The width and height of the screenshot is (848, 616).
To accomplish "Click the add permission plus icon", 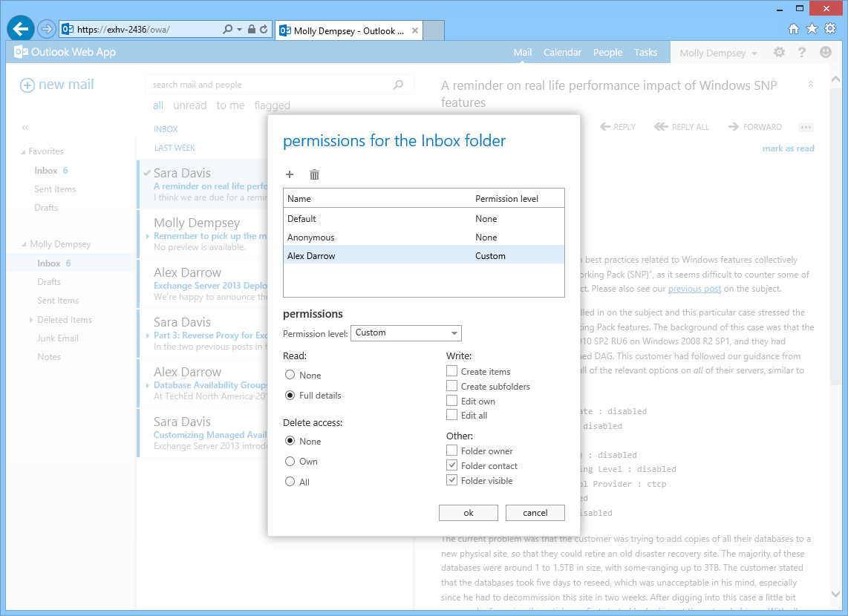I will coord(290,174).
